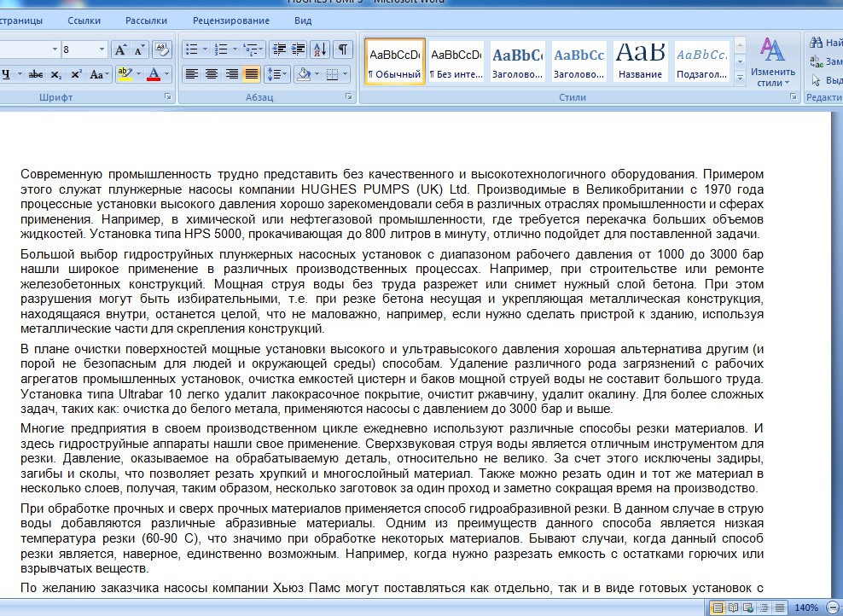The width and height of the screenshot is (843, 616).
Task: Apply red font color
Action: tap(154, 74)
